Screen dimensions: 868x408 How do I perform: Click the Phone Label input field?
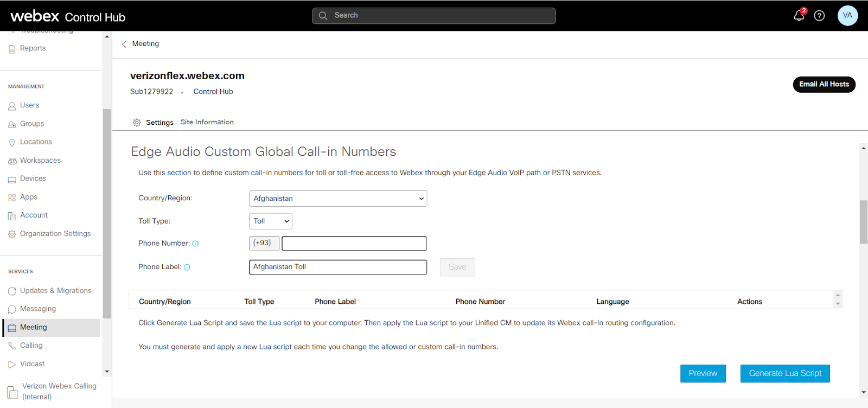tap(338, 267)
